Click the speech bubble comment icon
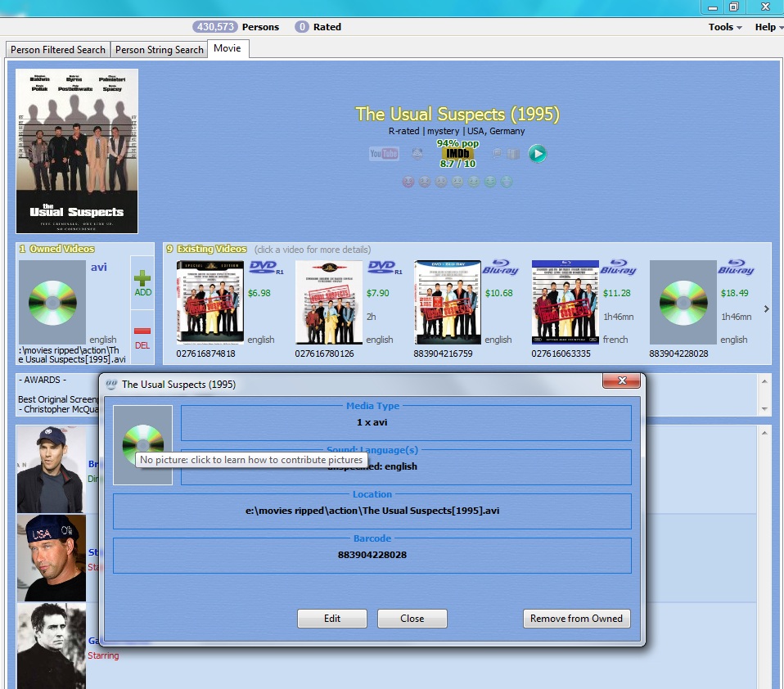 (497, 153)
